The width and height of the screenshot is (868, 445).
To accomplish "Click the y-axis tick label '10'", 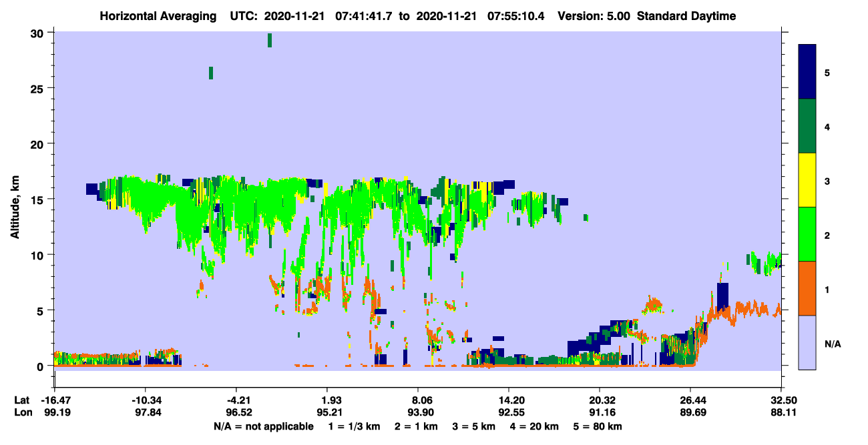I will [38, 255].
